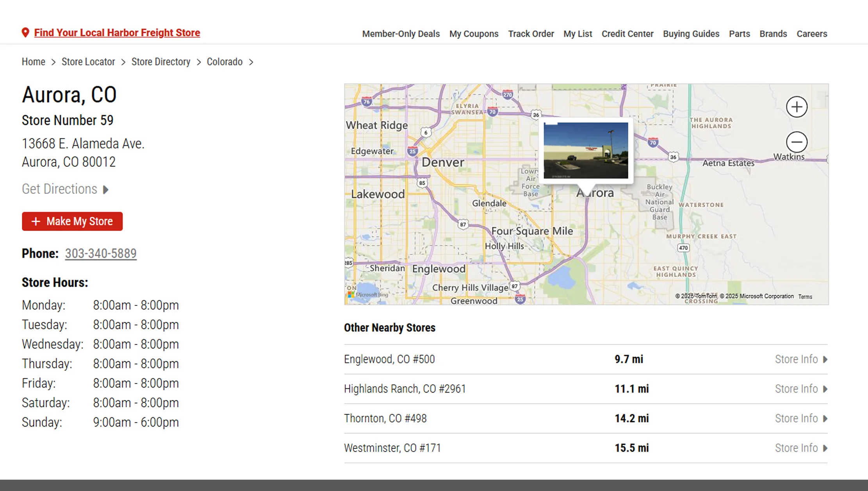
Task: Go to Colorado breadcrumb
Action: (225, 62)
